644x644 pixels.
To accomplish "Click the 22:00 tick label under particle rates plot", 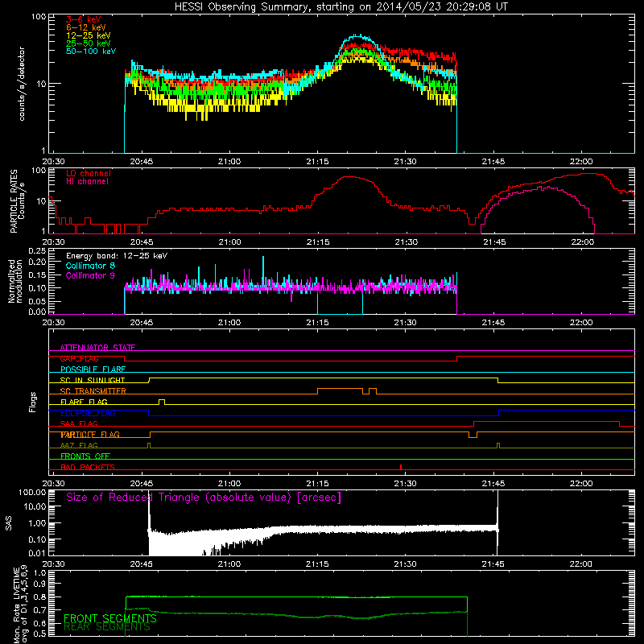I will point(582,242).
